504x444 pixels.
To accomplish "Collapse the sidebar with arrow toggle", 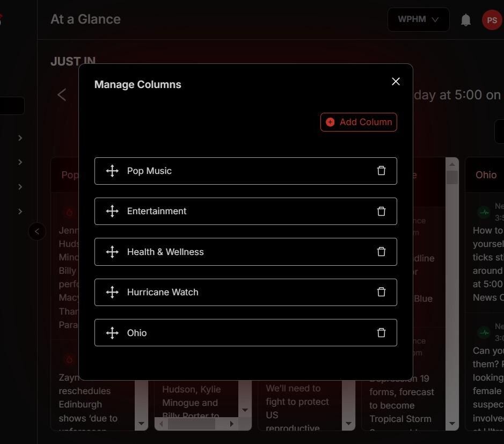I will (36, 231).
